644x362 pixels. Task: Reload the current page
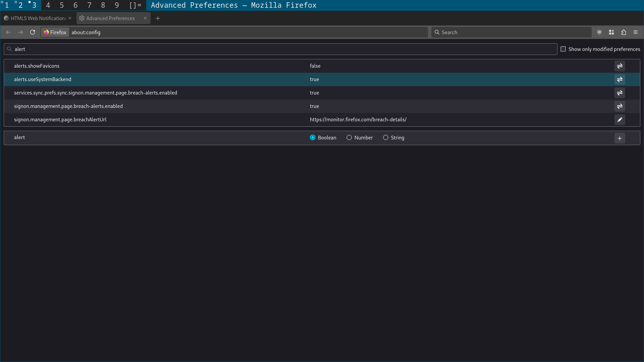click(33, 32)
